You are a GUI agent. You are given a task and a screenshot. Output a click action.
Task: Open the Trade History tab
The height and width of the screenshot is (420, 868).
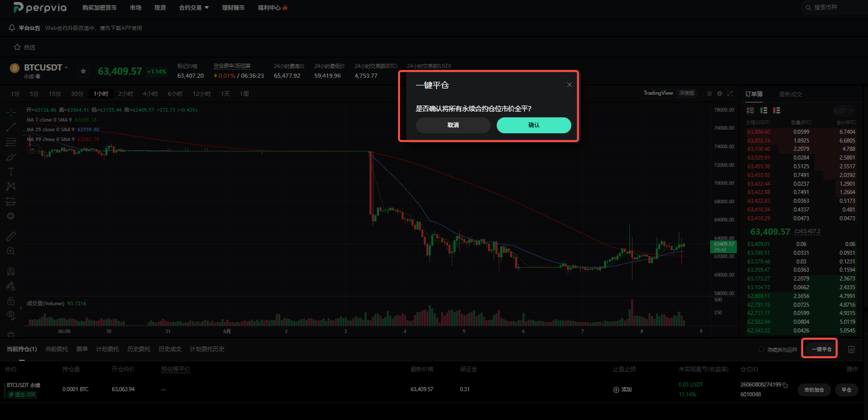coord(170,349)
